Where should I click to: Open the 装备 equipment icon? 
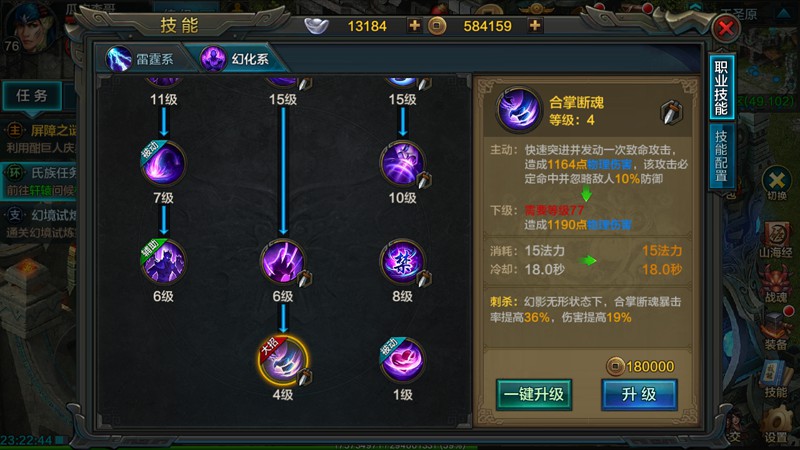click(776, 332)
